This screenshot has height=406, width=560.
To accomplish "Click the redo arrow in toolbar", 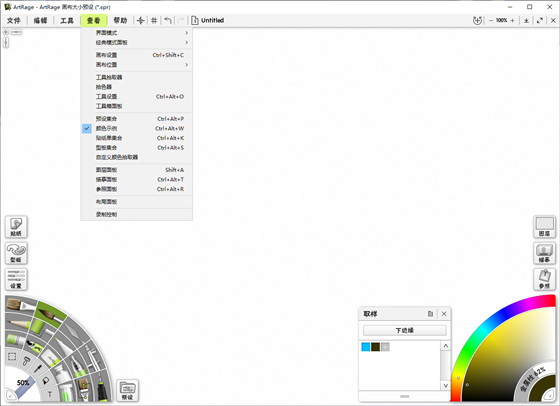I will pyautogui.click(x=181, y=20).
